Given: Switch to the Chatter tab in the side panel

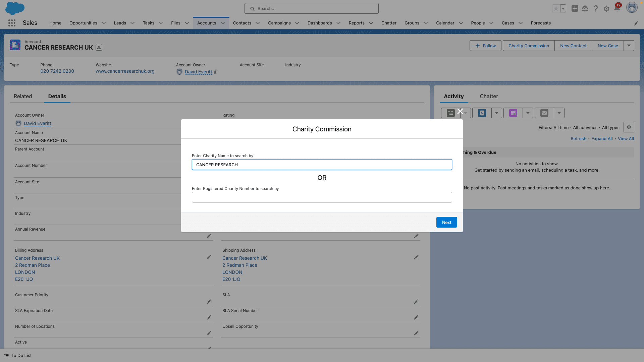Looking at the screenshot, I should point(489,96).
